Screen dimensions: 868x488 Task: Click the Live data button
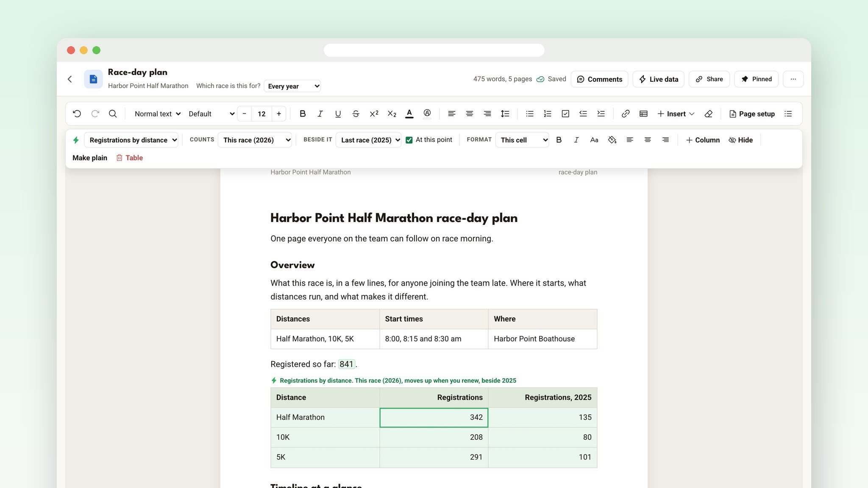click(658, 79)
